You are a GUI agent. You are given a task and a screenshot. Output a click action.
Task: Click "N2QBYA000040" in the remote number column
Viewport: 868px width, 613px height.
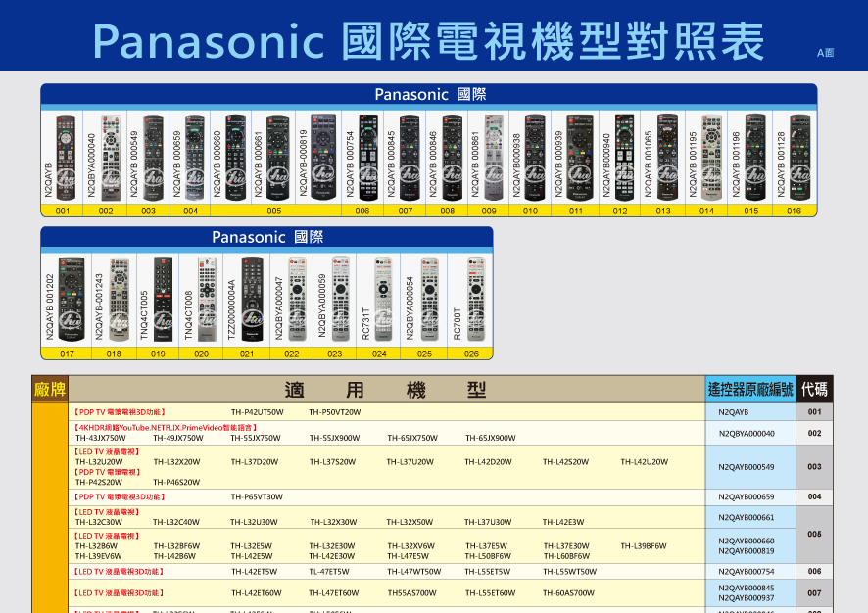(747, 433)
